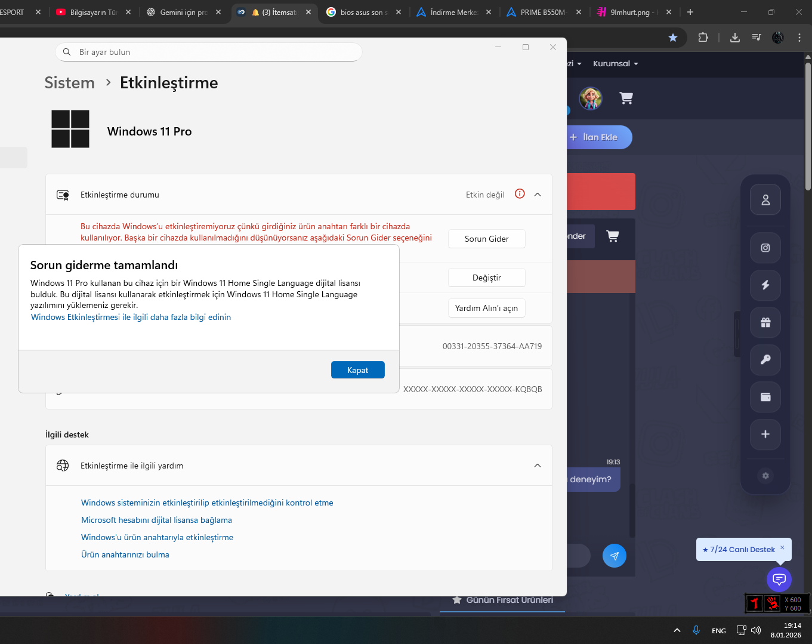Viewport: 812px width, 644px height.
Task: Click the gift icon in website sidebar
Action: pos(765,322)
